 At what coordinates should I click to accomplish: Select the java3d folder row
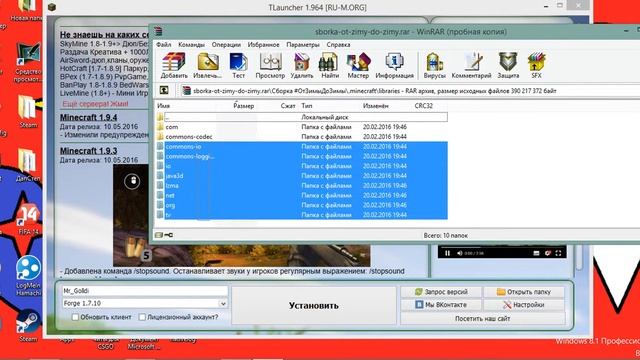coord(301,176)
